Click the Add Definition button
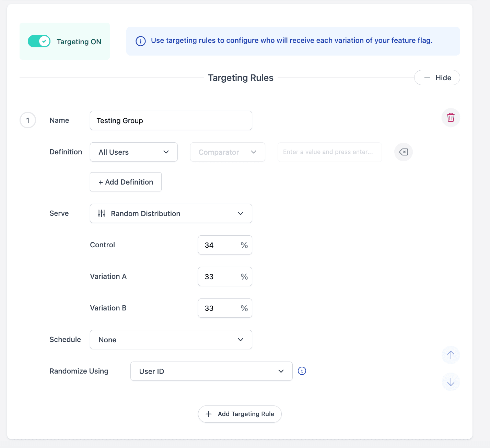Screen dimensions: 490x448 [x=126, y=182]
